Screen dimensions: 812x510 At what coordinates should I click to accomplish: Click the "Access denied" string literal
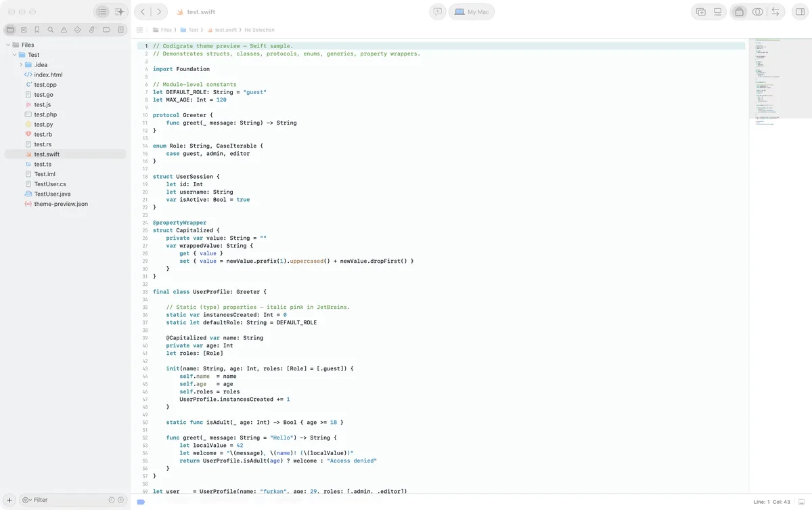[x=352, y=461]
